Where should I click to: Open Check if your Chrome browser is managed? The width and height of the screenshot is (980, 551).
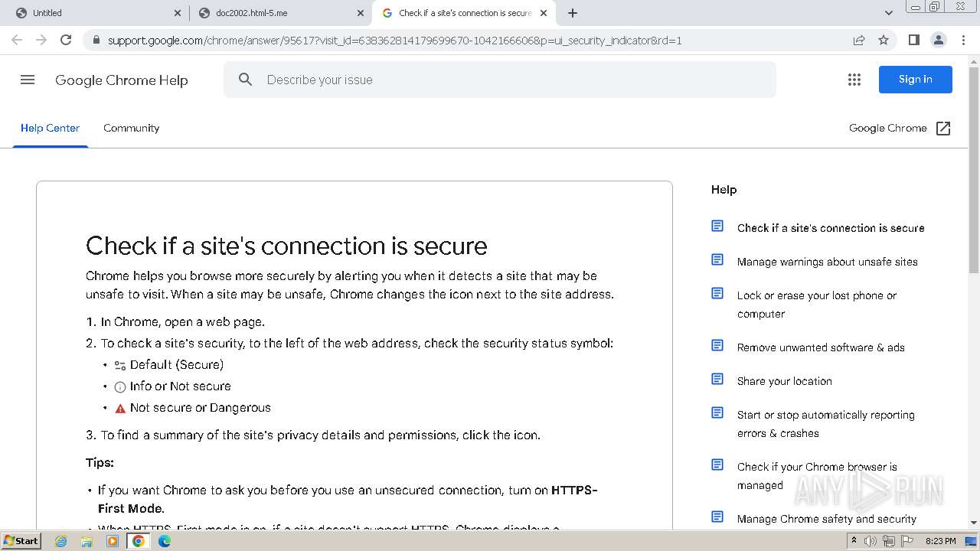click(817, 476)
